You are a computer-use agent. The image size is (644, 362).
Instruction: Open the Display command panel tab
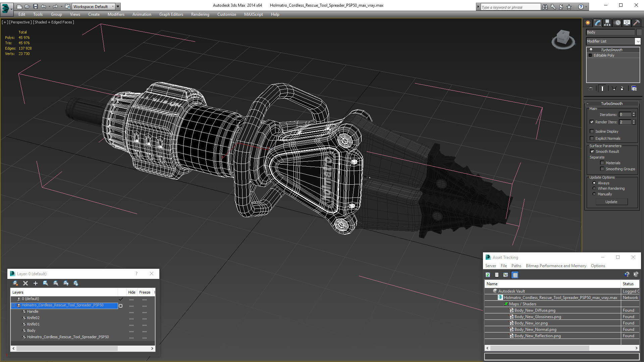pos(627,23)
